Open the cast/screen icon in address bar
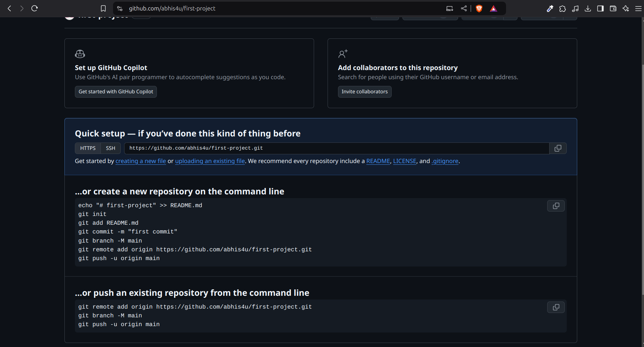 [x=450, y=8]
